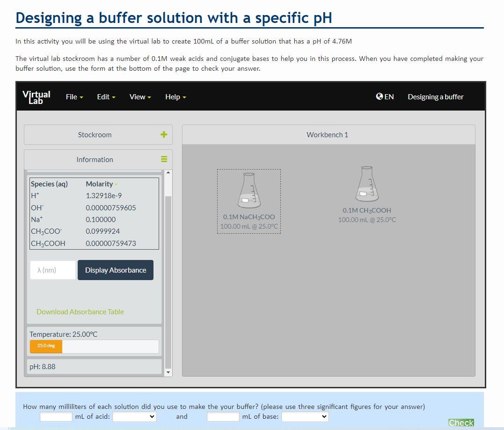The height and width of the screenshot is (430, 504).
Task: Adjust the 25.0 deg temperature slider
Action: pos(45,346)
